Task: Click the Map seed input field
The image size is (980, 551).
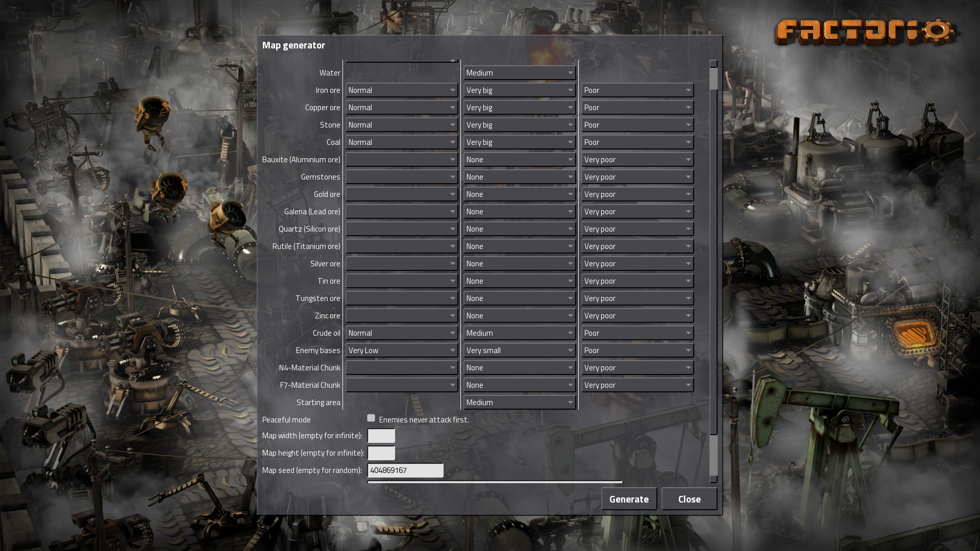Action: [x=405, y=470]
